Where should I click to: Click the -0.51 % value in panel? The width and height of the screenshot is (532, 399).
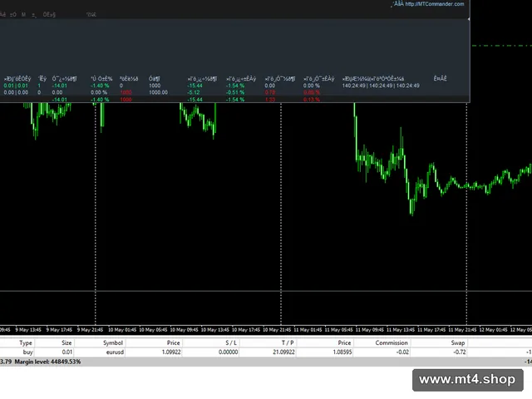click(x=235, y=92)
